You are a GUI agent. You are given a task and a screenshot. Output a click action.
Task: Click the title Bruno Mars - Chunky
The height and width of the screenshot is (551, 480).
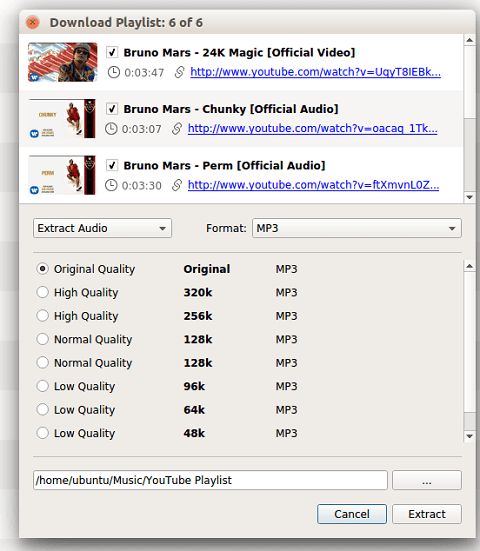click(231, 109)
